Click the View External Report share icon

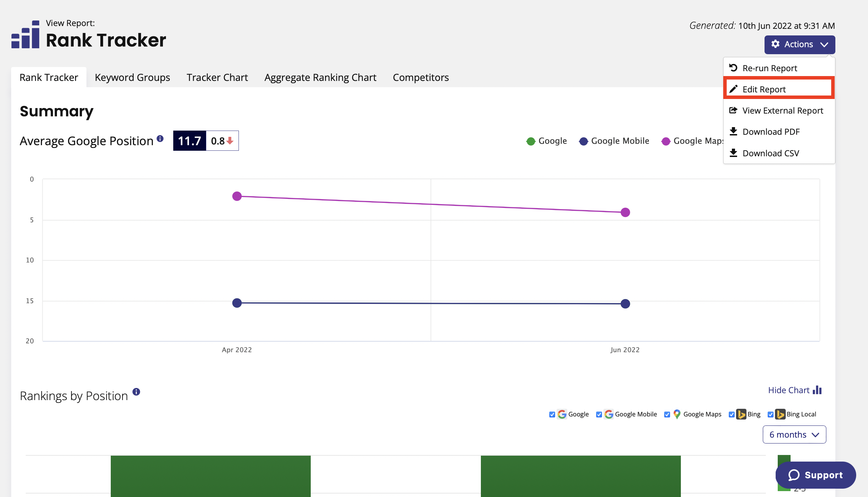pos(733,110)
